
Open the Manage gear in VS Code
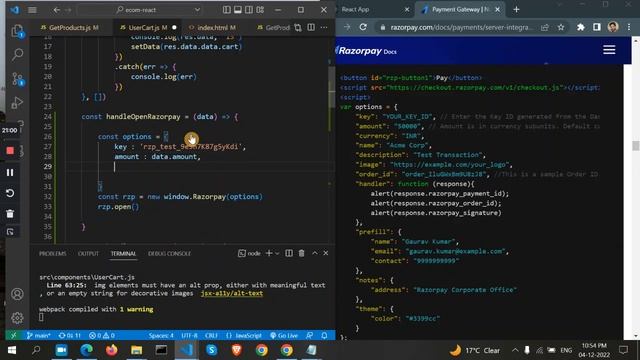pos(17,318)
